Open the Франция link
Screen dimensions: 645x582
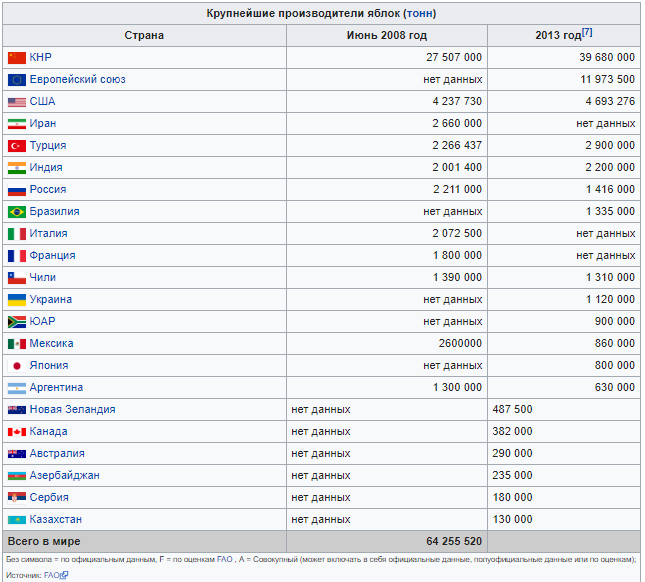click(x=52, y=256)
